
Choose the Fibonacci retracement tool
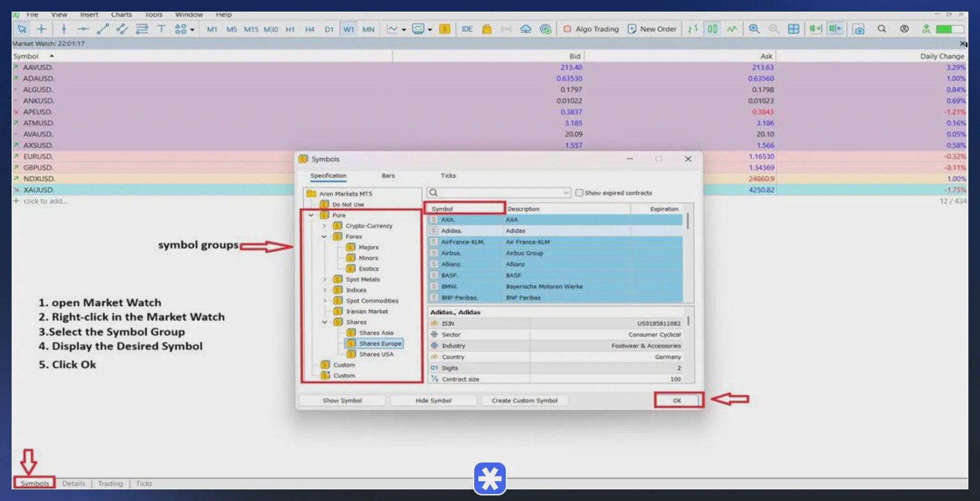tap(142, 29)
